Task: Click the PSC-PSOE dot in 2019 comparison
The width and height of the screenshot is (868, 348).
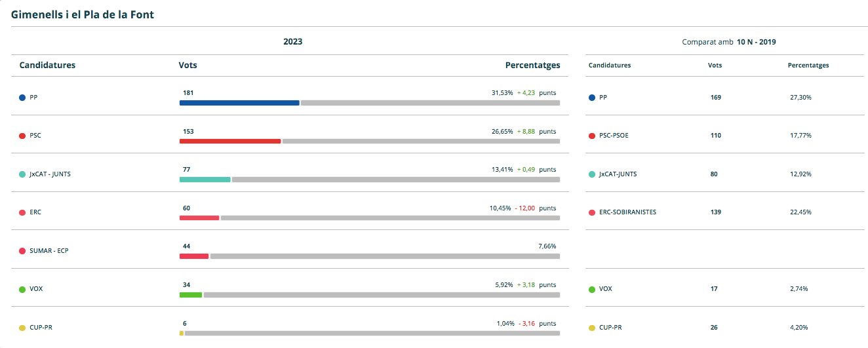Action: (592, 136)
